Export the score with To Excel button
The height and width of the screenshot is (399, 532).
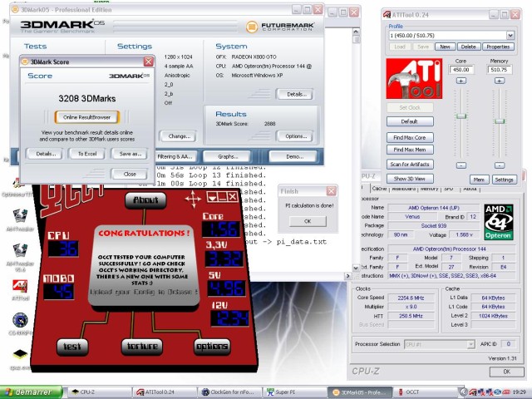pos(87,154)
